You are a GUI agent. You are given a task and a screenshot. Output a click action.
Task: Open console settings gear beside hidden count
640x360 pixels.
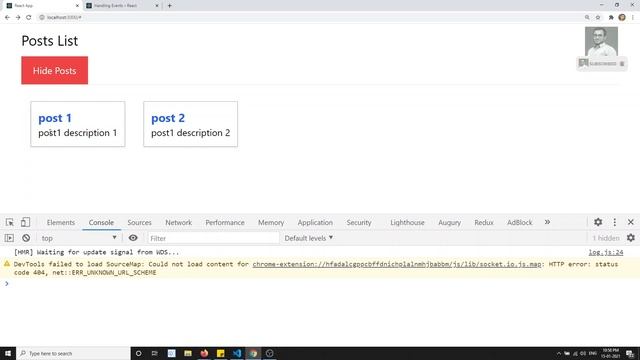click(x=631, y=238)
